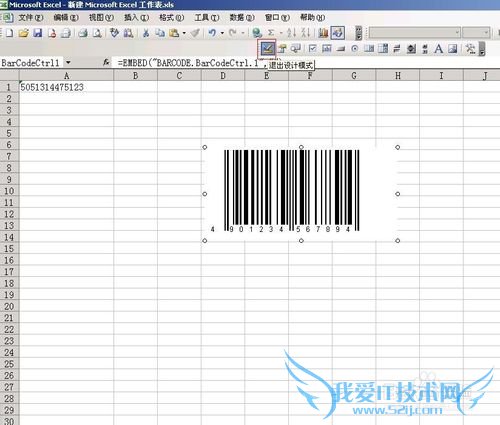Click the New workbook icon
This screenshot has width=500, height=425.
click(9, 33)
